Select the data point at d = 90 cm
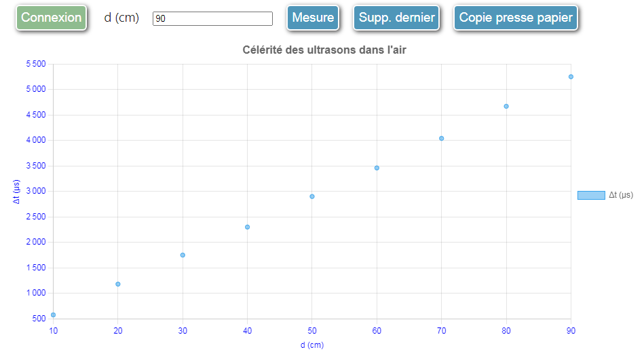The width and height of the screenshot is (644, 356). click(x=571, y=77)
